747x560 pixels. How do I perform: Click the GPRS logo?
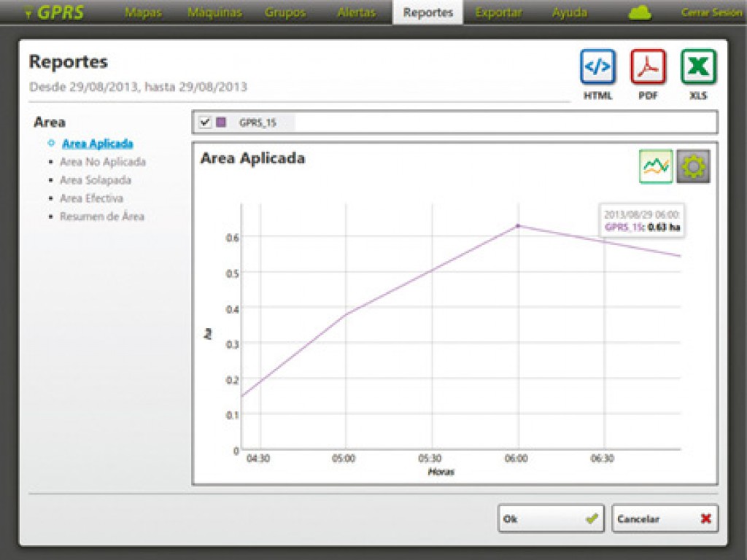tap(55, 12)
